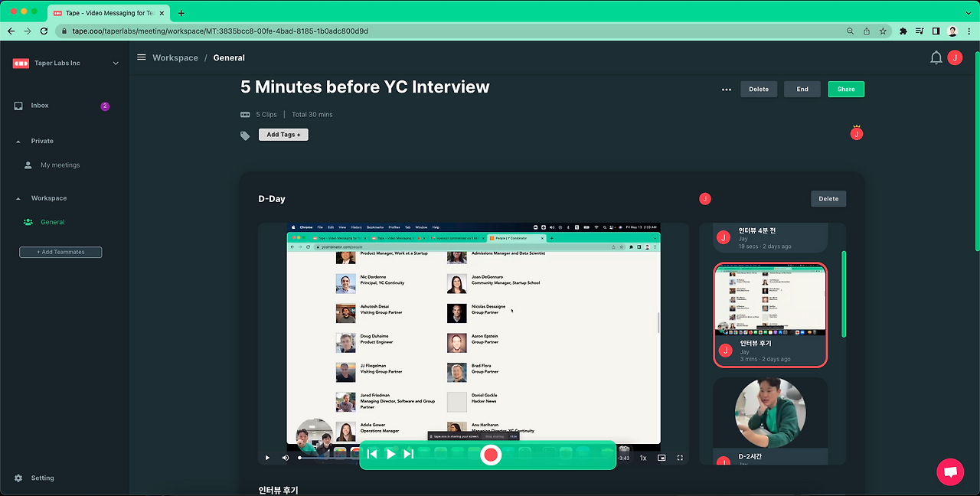This screenshot has height=496, width=980.
Task: Expand the Taper Labs Inc workspace switcher
Action: 116,63
